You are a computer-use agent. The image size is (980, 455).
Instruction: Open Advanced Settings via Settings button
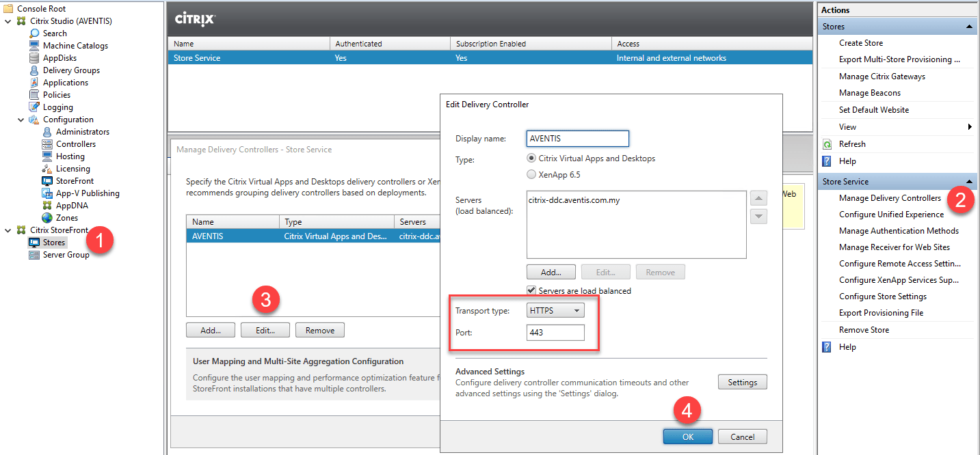point(743,382)
